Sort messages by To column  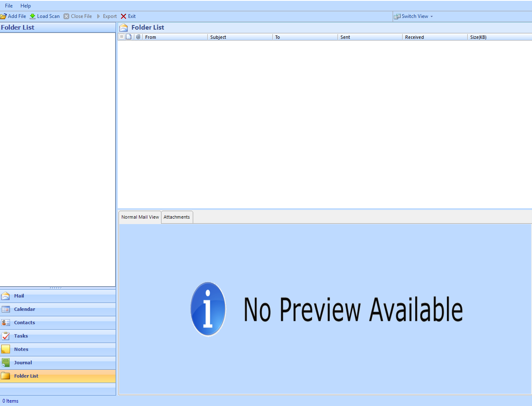pos(305,37)
